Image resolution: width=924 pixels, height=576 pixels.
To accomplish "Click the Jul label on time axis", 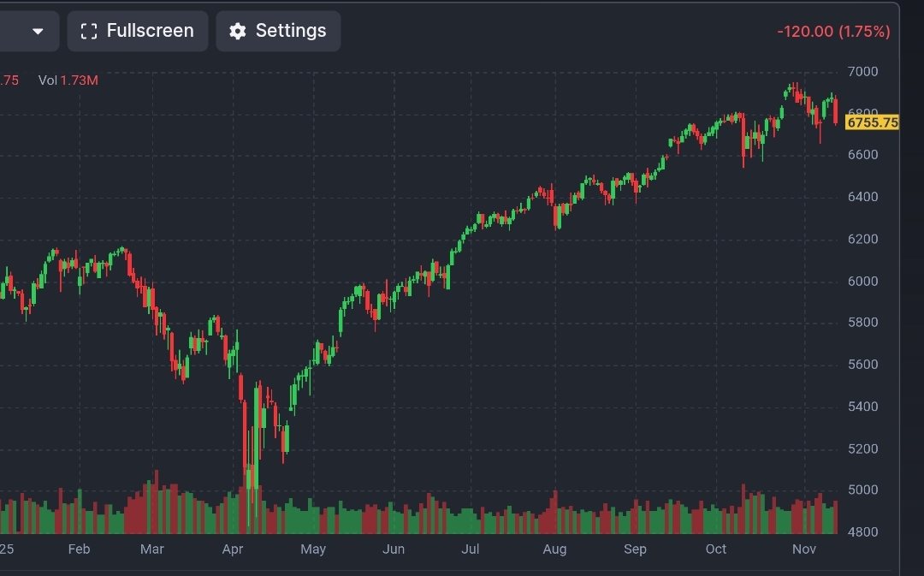I will [471, 549].
